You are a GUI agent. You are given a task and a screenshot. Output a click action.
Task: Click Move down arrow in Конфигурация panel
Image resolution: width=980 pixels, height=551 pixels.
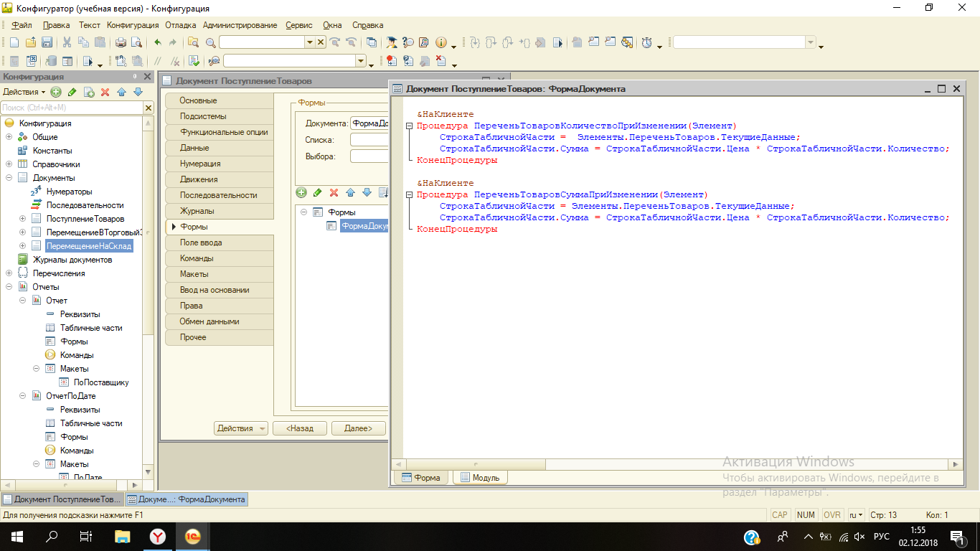(138, 92)
